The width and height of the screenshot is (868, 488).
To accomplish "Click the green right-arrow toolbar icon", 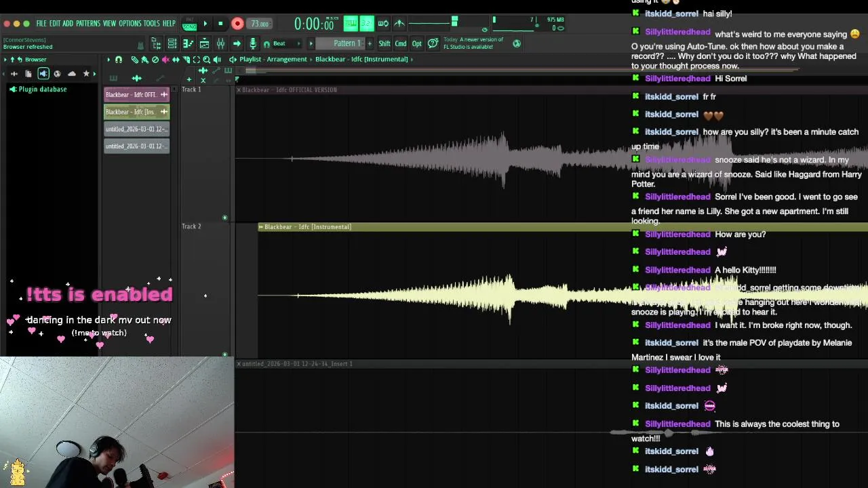I will point(237,43).
